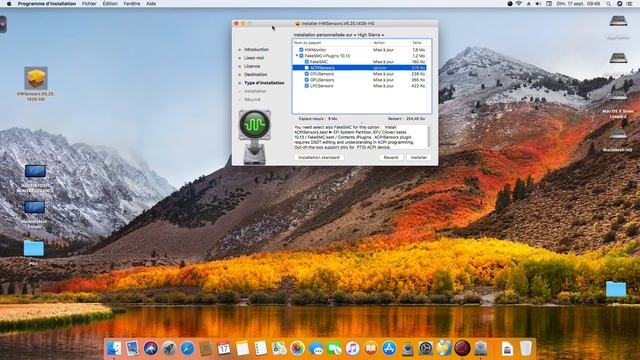Click the Destination step in sidebar

(x=256, y=75)
